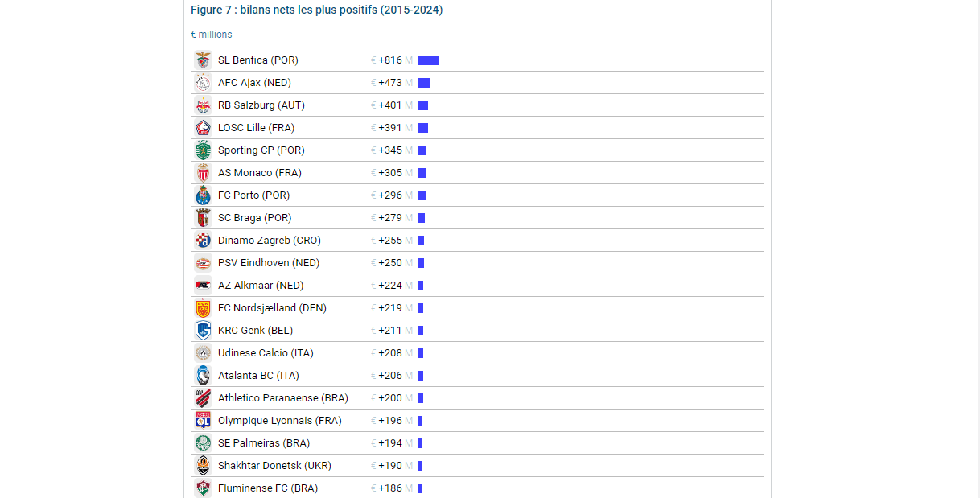980x498 pixels.
Task: Click the Shakhtar Donetsk club crest
Action: [x=203, y=466]
